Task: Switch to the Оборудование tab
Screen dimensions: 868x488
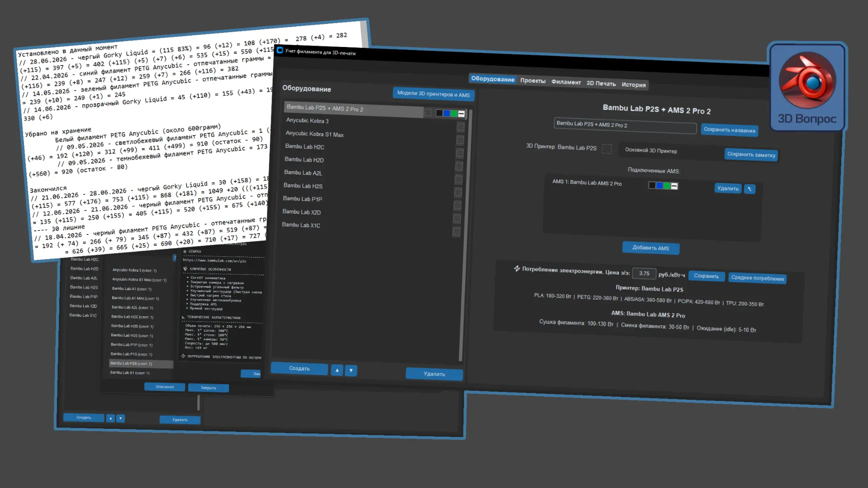Action: (493, 79)
